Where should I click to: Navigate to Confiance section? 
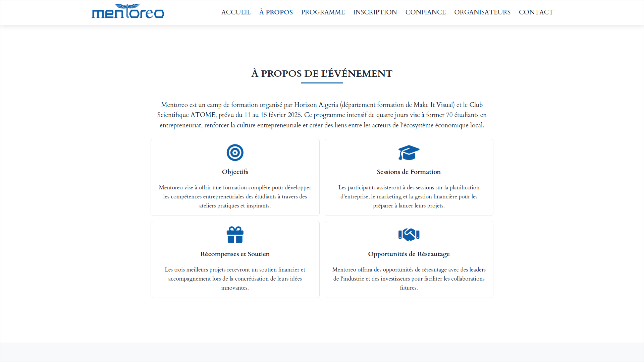click(425, 12)
